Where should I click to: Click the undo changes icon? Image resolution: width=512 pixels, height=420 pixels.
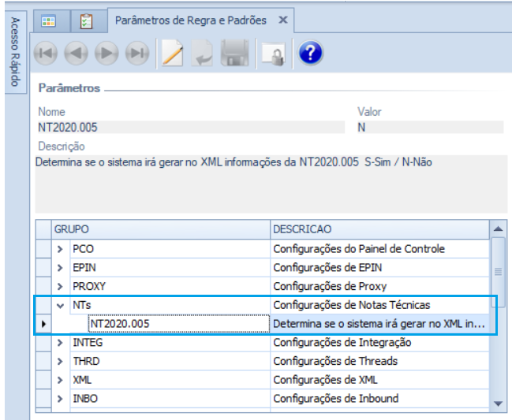point(202,53)
